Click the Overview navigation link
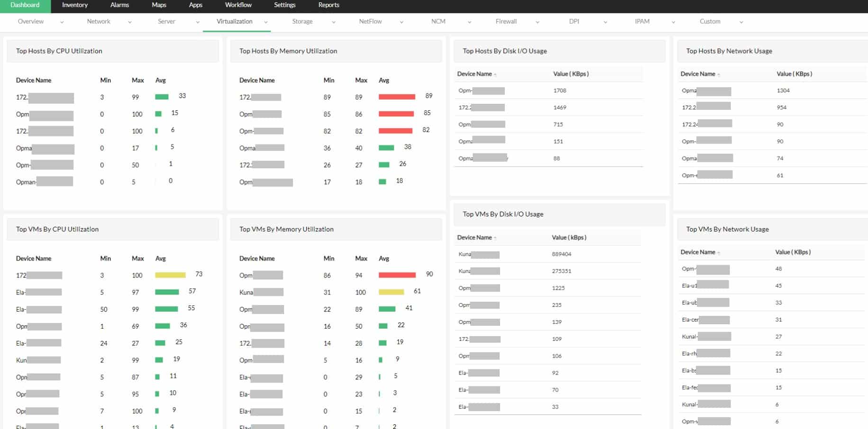The width and height of the screenshot is (868, 429). (31, 21)
